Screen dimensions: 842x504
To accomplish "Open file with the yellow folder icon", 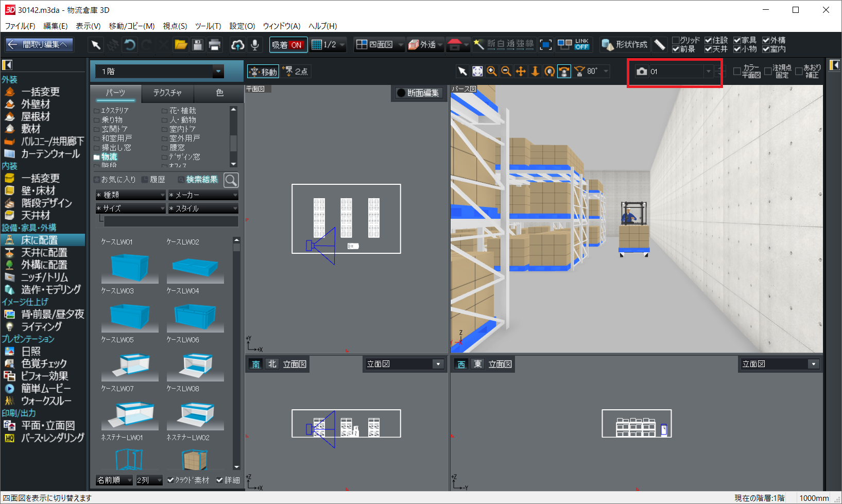I will (180, 45).
